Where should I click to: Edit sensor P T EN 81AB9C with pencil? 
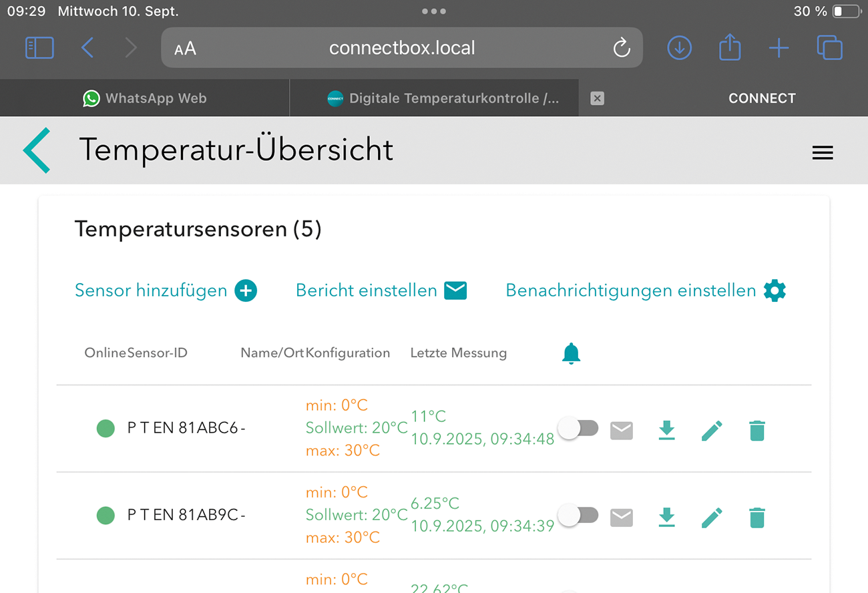click(712, 518)
